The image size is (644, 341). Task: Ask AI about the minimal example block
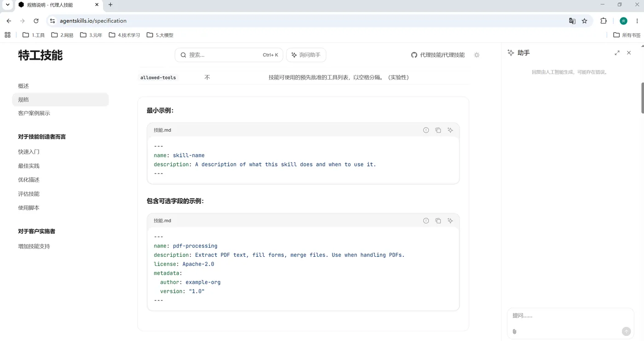click(x=450, y=130)
